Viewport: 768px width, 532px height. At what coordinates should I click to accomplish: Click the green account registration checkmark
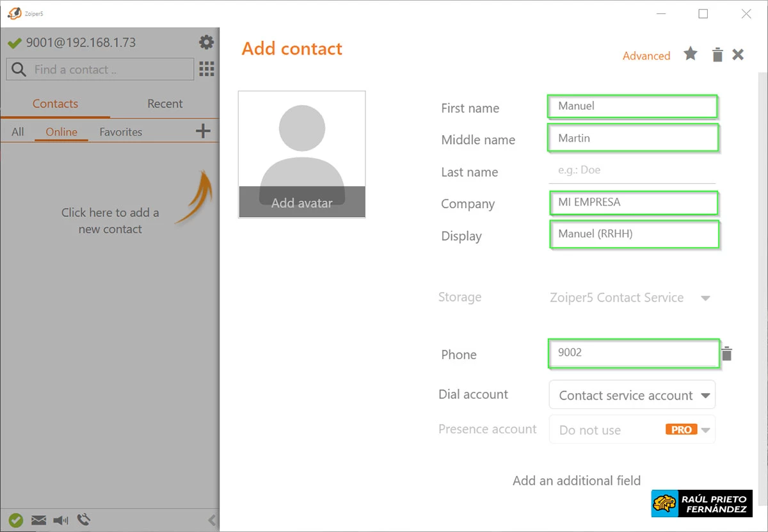[16, 520]
